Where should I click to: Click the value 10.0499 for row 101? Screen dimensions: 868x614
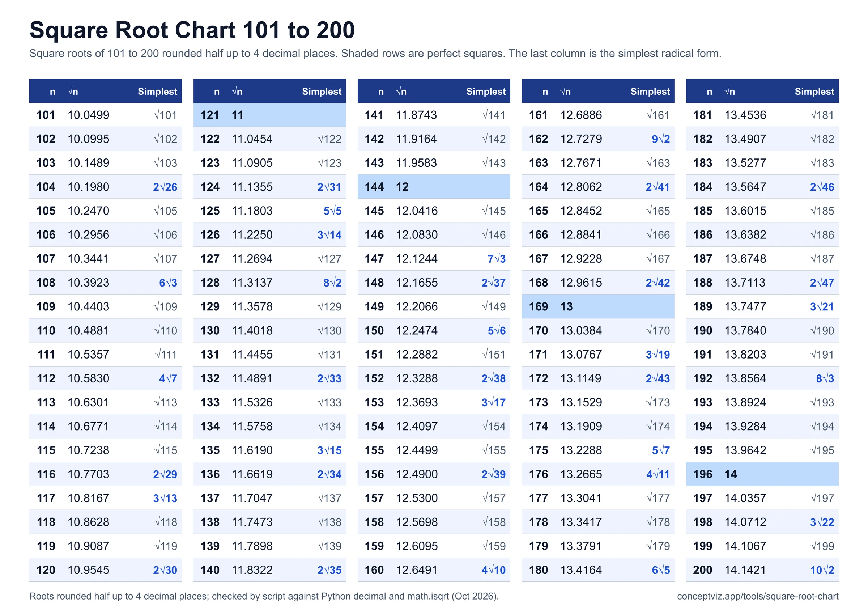[x=89, y=115]
